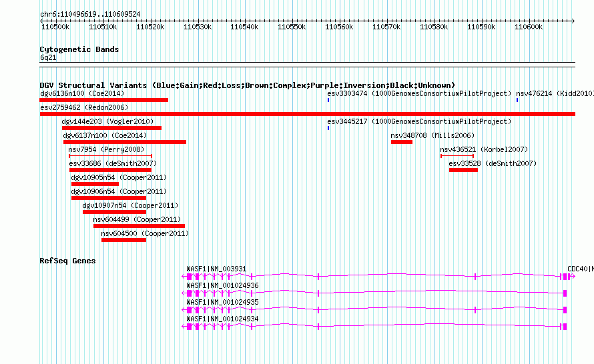
Task: Click the CDC40 gene label
Action: (581, 269)
